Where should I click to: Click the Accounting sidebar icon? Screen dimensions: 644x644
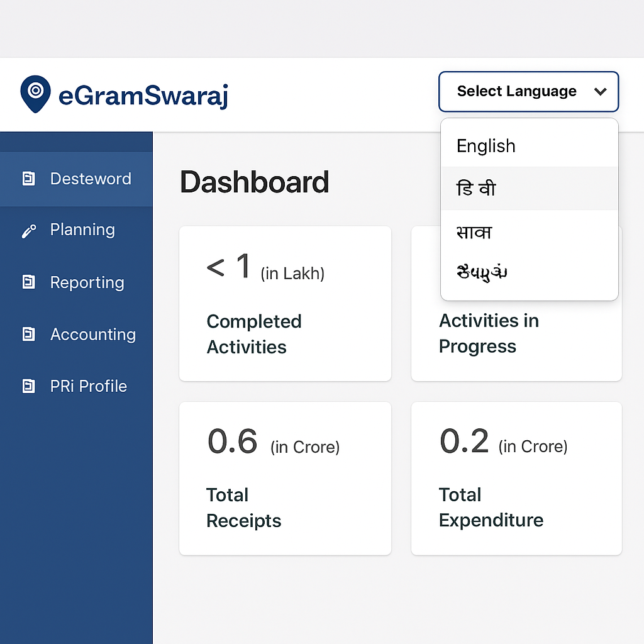(29, 335)
